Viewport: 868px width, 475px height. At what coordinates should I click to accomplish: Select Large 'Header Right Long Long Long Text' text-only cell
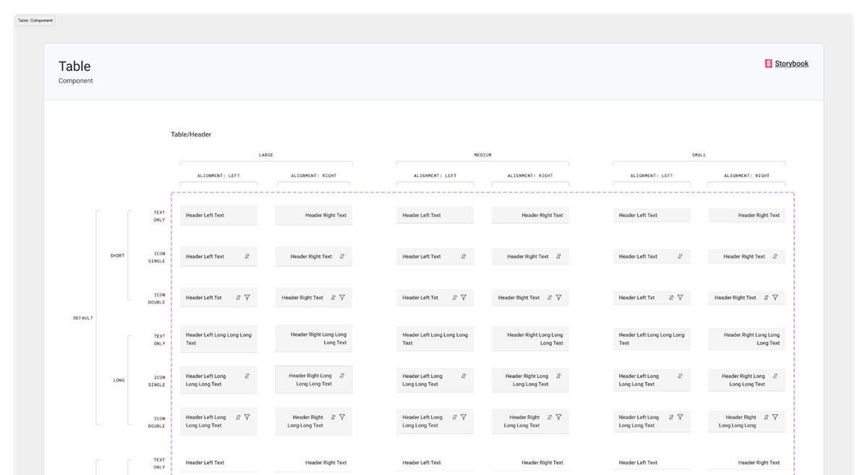(x=314, y=338)
